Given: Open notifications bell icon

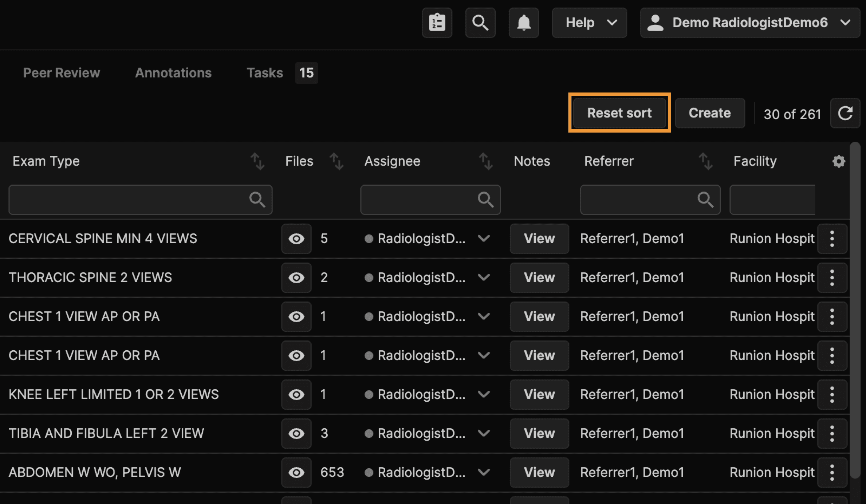Looking at the screenshot, I should click(x=523, y=23).
